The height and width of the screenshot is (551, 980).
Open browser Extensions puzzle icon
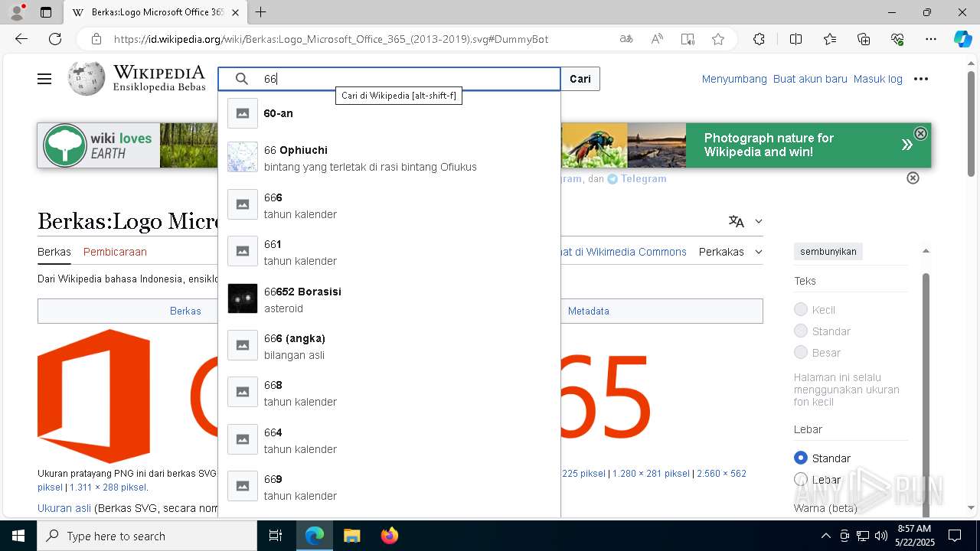point(759,39)
